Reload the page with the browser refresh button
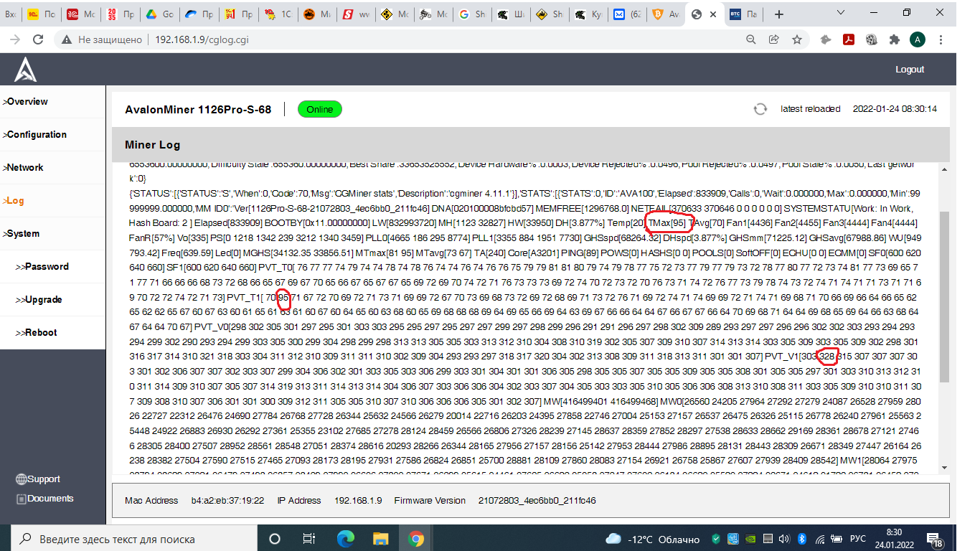The image size is (980, 551). (x=37, y=39)
